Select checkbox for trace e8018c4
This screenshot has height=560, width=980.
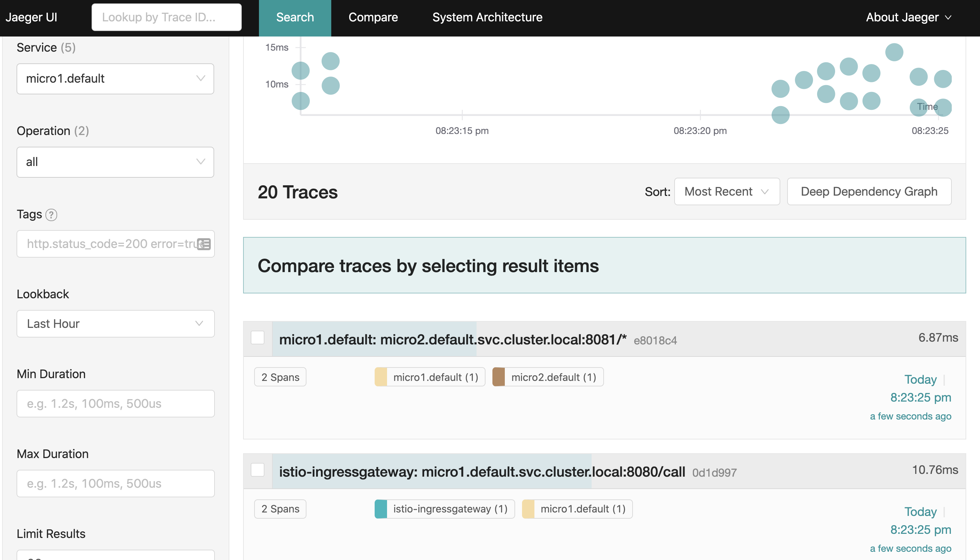point(258,338)
